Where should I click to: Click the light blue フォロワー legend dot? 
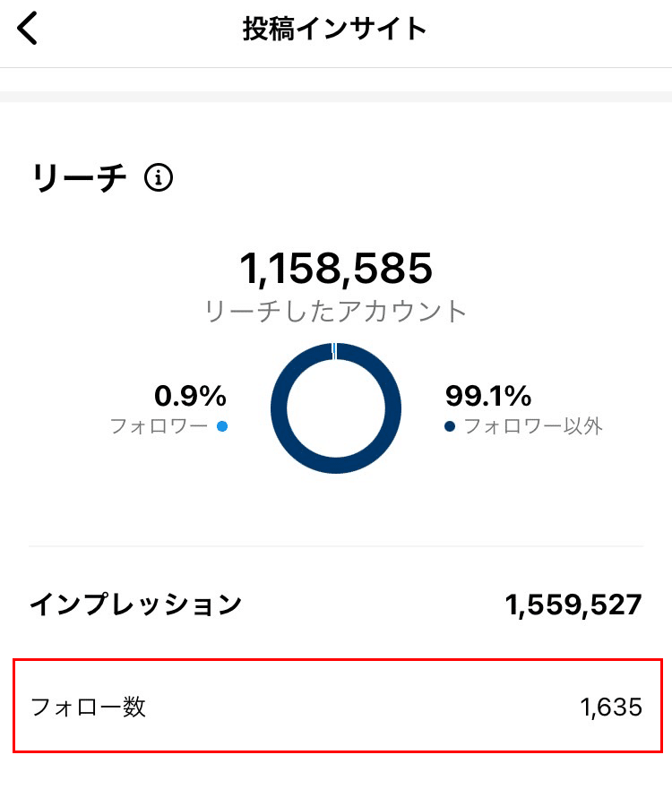[x=222, y=426]
